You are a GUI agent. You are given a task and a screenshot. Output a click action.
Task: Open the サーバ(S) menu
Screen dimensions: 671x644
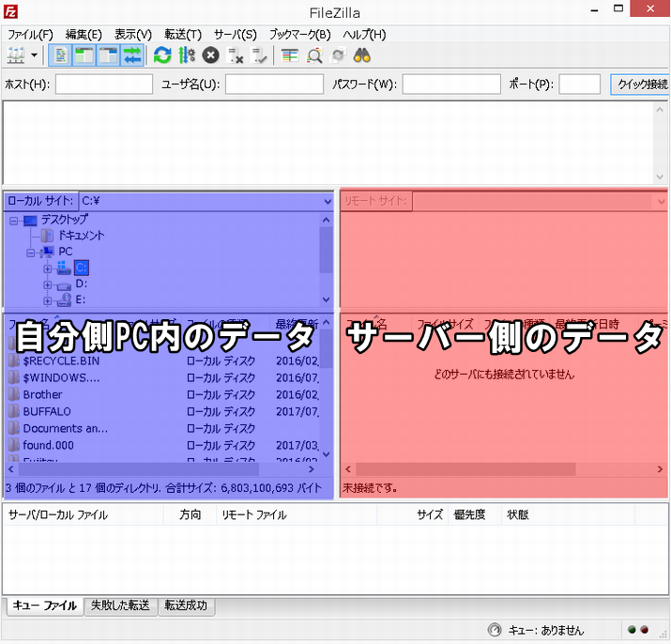pos(235,35)
